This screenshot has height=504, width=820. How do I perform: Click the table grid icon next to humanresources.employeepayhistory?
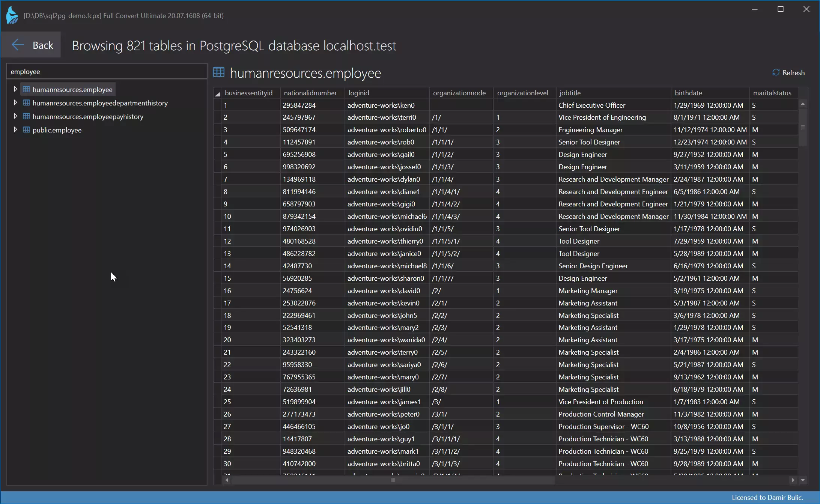coord(26,116)
